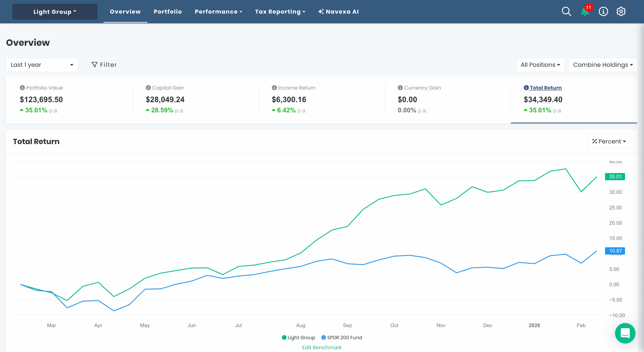Open the Intercom chat bubble
644x352 pixels.
point(625,333)
